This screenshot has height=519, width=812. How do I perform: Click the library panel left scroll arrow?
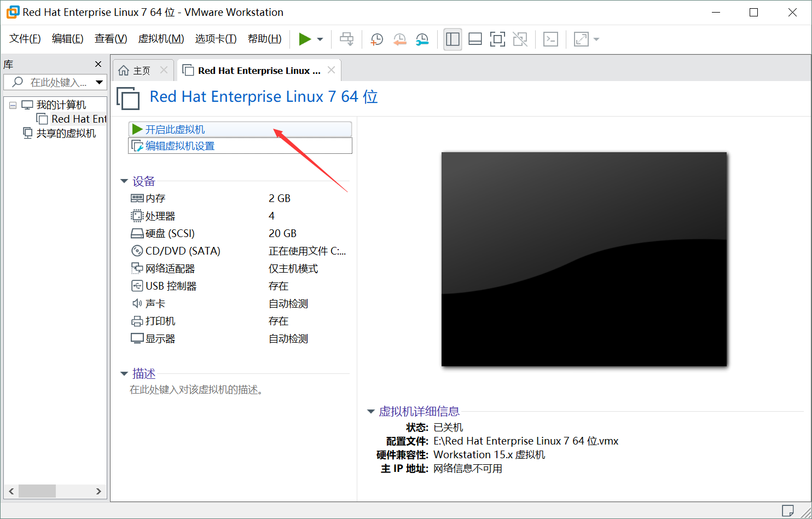tap(11, 491)
